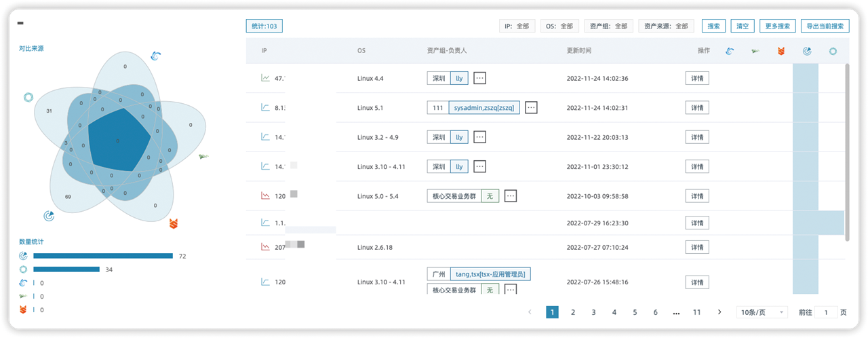Image resolution: width=868 pixels, height=338 pixels.
Task: Click the ring icon beside the 34 bar
Action: (23, 269)
